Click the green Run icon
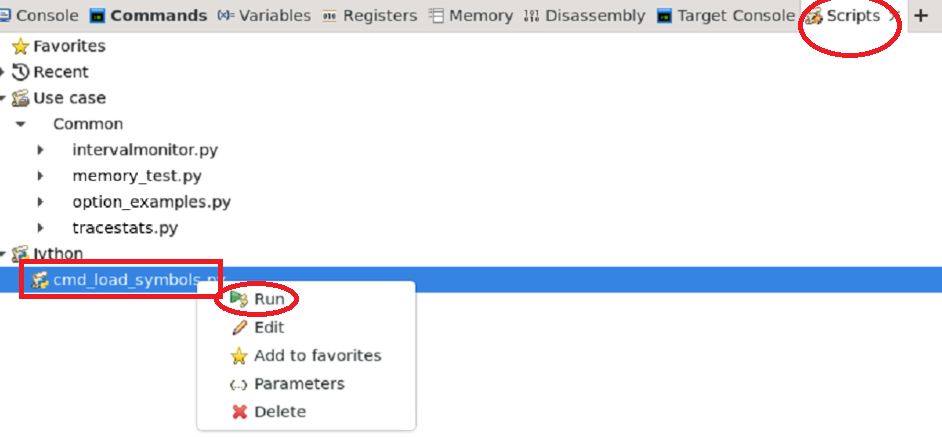This screenshot has height=437, width=942. (x=239, y=299)
